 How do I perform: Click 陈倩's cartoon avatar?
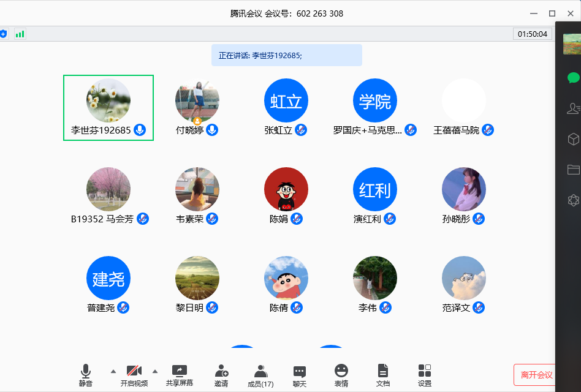click(286, 278)
